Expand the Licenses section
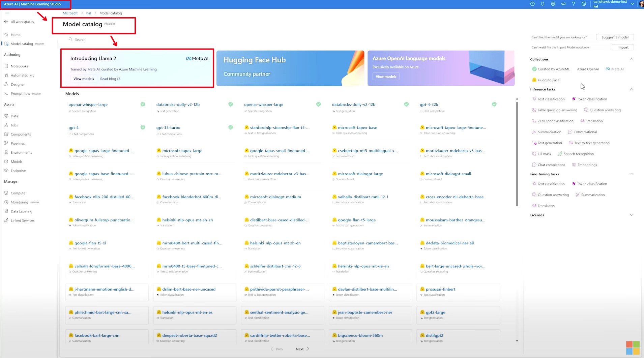The height and width of the screenshot is (358, 644). [632, 215]
